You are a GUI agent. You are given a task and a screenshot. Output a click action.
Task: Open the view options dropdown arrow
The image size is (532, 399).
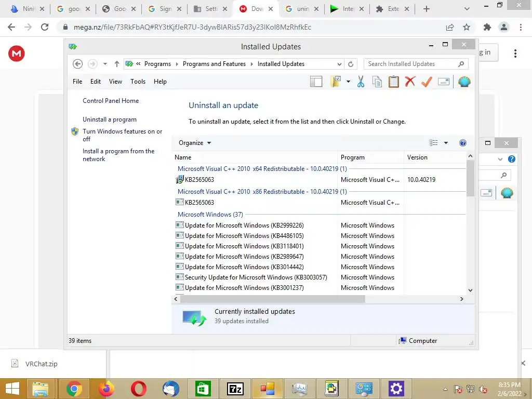446,143
